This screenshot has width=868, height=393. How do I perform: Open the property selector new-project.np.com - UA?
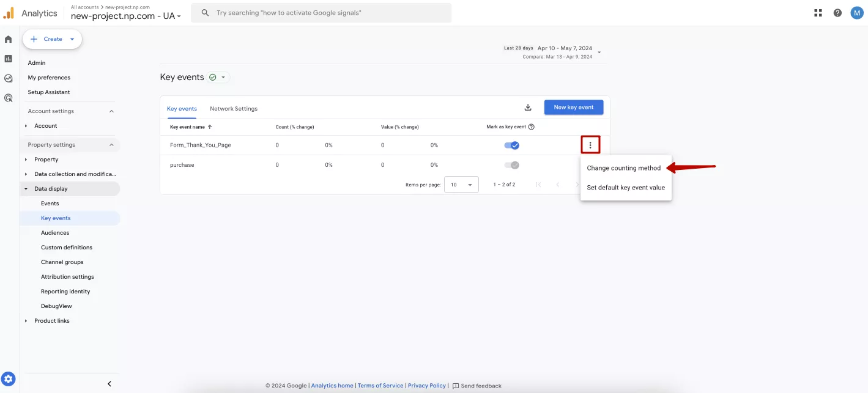(126, 17)
